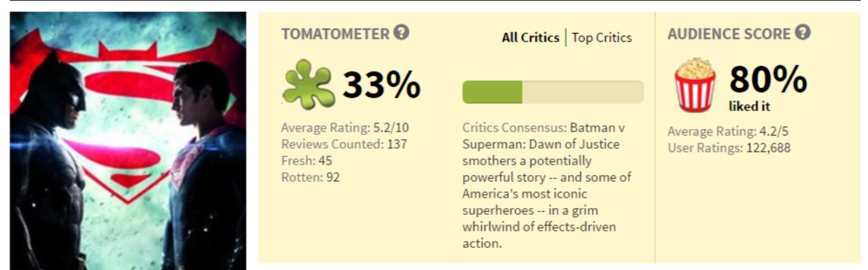Click the Average Rating 5.2/10 text

point(350,127)
